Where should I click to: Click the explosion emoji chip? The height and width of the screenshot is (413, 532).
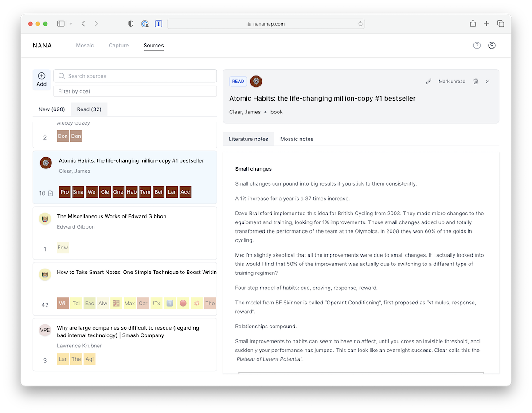click(x=196, y=304)
